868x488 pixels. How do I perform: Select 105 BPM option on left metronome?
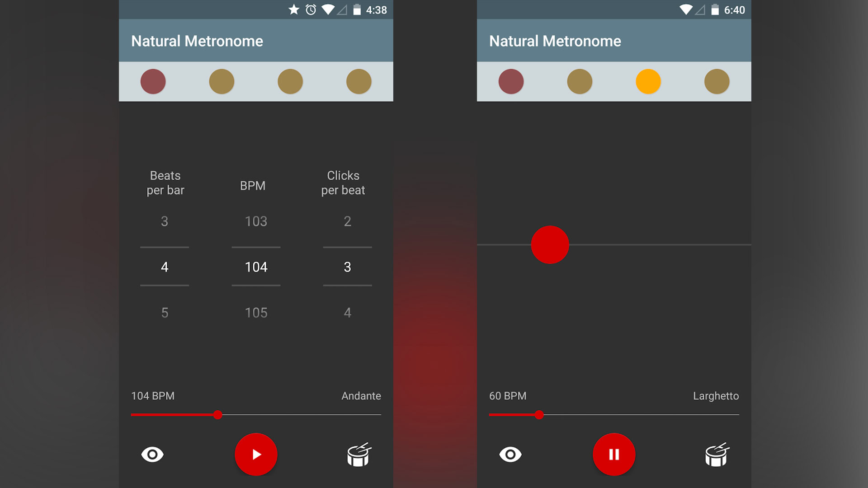(255, 312)
